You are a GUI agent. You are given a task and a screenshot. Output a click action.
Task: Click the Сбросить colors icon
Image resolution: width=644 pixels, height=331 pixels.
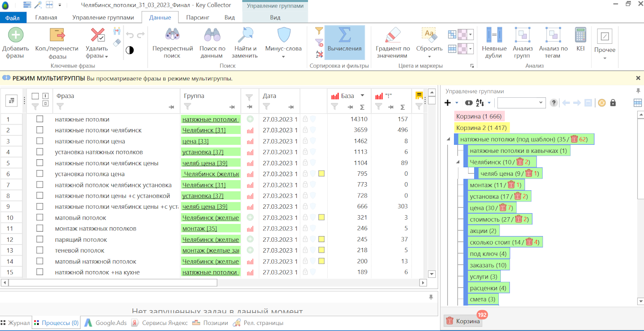(x=429, y=35)
